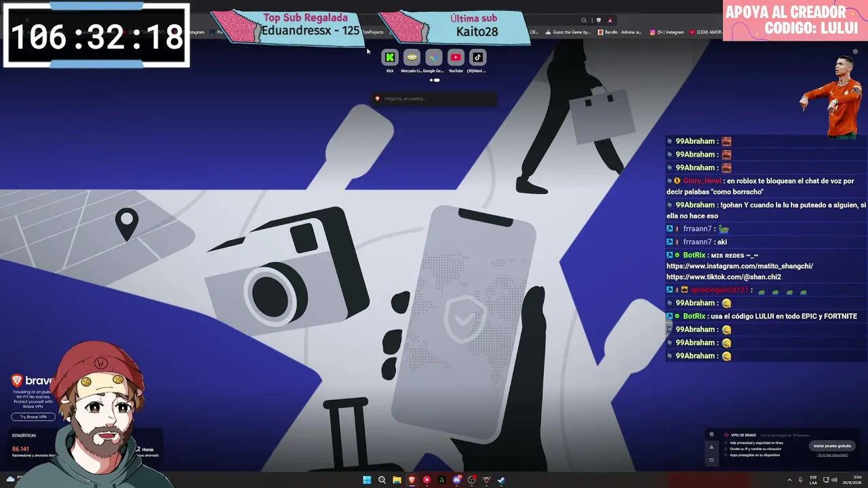Viewport: 868px width, 488px height.
Task: Open the AMOR YouTube bookmark
Action: 706,32
